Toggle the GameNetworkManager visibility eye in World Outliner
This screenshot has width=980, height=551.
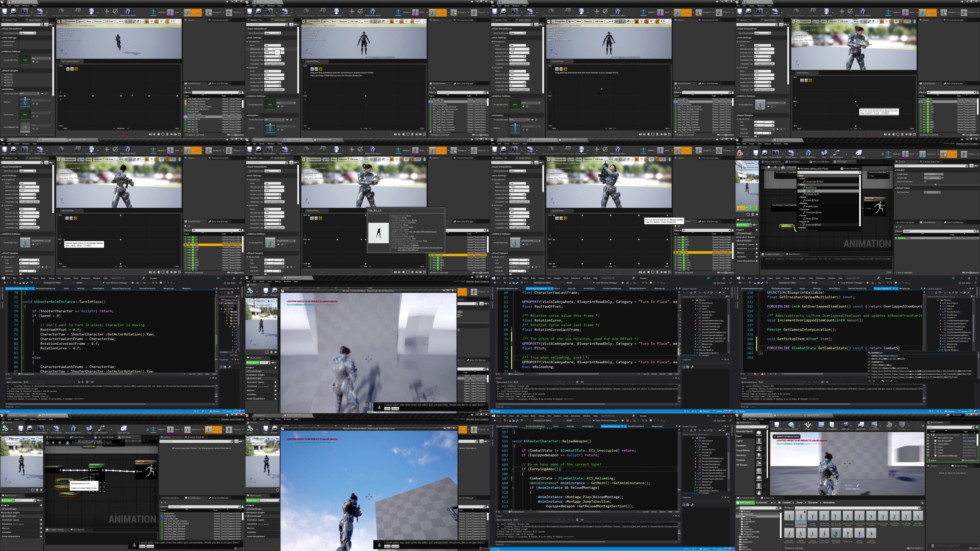click(x=928, y=455)
